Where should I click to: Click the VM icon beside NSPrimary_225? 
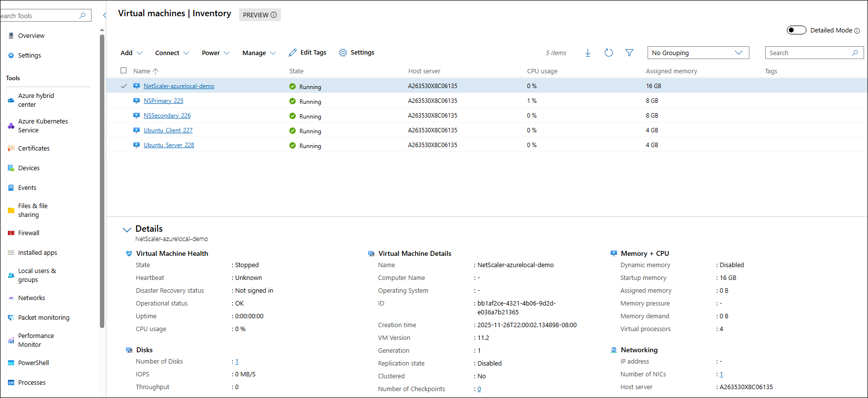pos(136,101)
